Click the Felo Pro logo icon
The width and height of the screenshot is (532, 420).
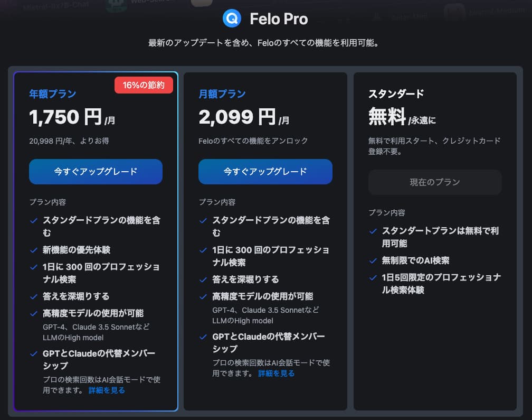point(232,19)
